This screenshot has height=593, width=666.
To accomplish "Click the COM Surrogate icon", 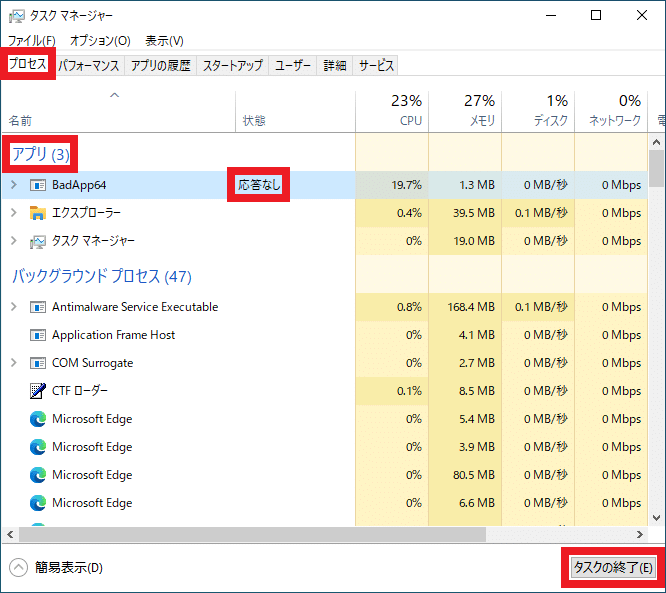I will point(38,363).
